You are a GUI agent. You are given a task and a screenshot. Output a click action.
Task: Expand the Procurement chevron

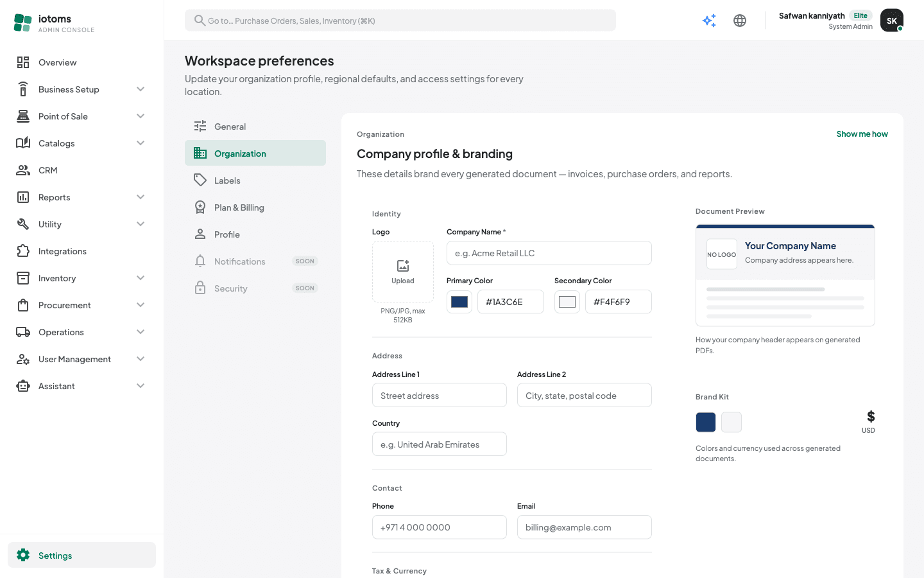(x=141, y=305)
